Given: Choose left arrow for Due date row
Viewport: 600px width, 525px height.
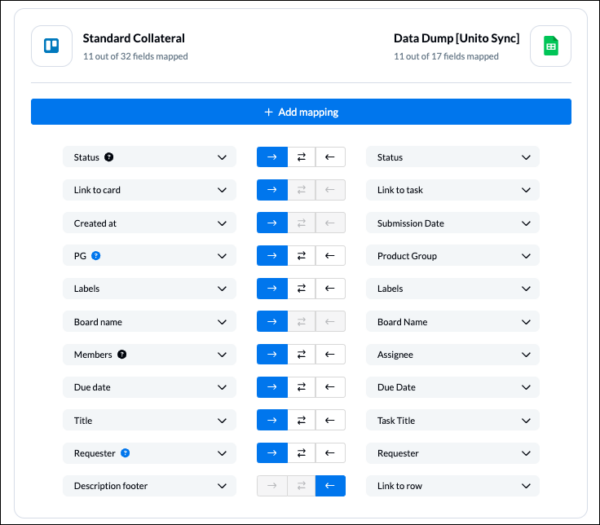Looking at the screenshot, I should point(330,387).
